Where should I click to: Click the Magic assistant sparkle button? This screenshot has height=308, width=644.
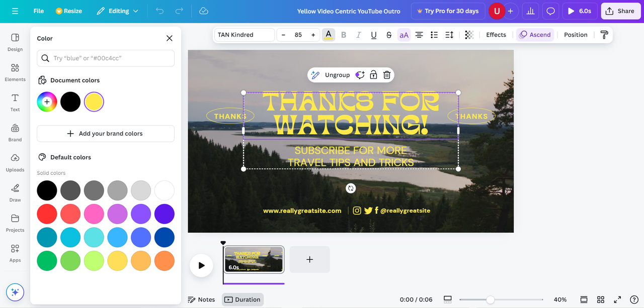15,292
